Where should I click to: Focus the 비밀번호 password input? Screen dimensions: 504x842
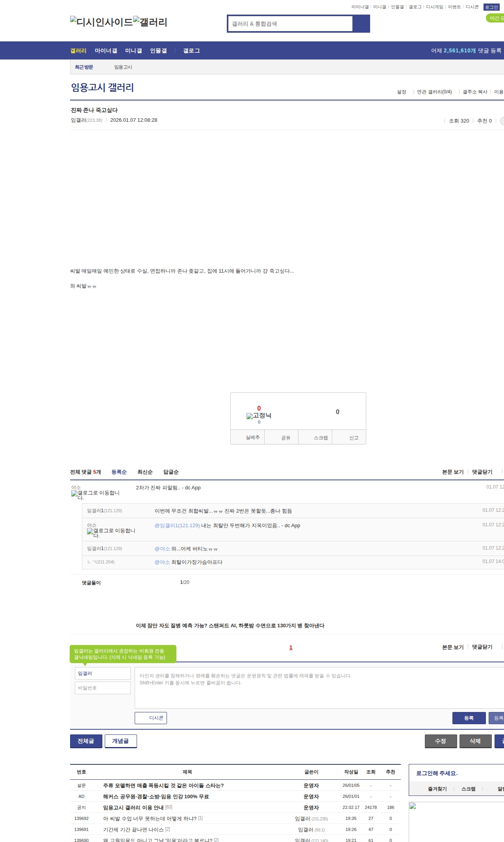tap(103, 688)
